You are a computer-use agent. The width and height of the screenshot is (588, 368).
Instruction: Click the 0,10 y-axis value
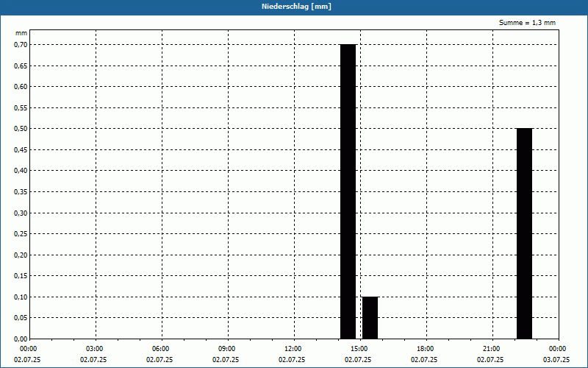(21, 297)
